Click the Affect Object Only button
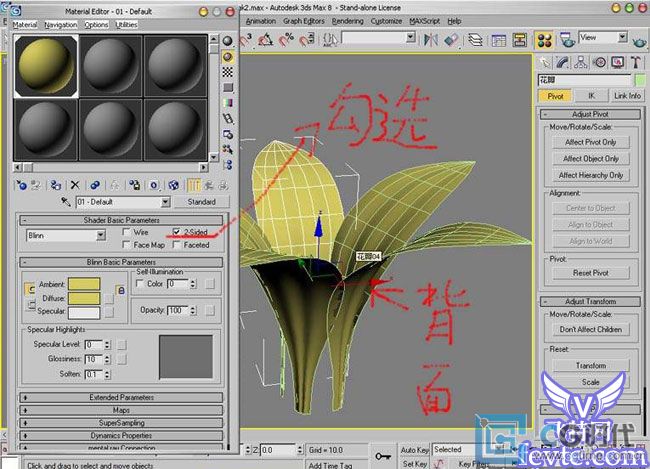The height and width of the screenshot is (469, 650). 591,159
